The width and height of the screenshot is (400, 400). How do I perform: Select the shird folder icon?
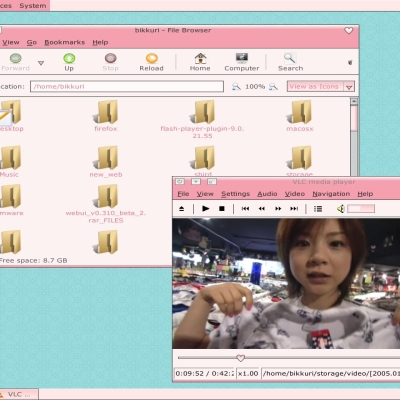pos(203,158)
